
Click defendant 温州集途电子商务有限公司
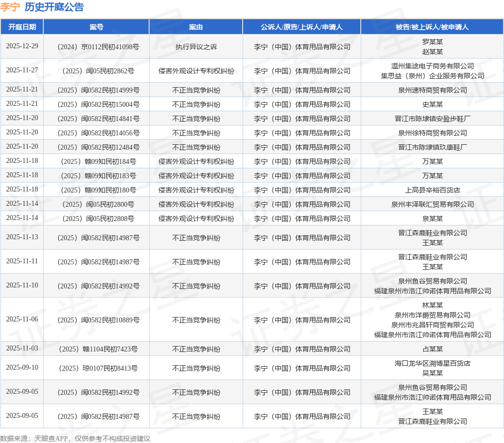coord(432,66)
